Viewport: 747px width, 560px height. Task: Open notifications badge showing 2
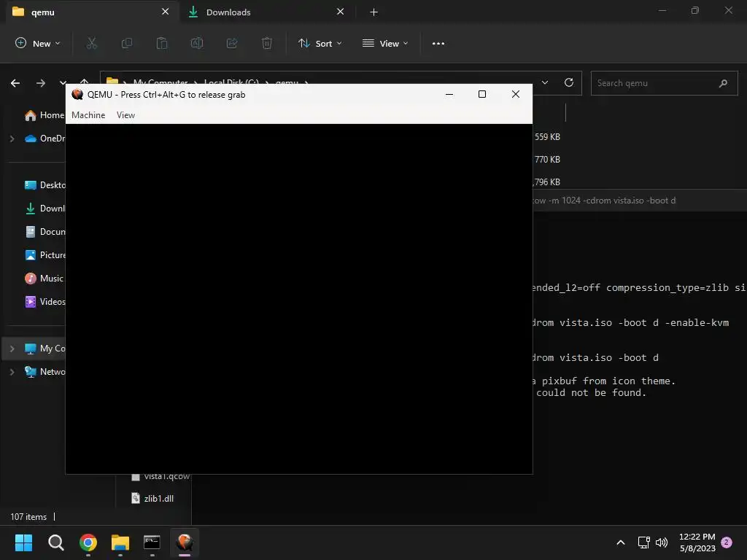[727, 542]
